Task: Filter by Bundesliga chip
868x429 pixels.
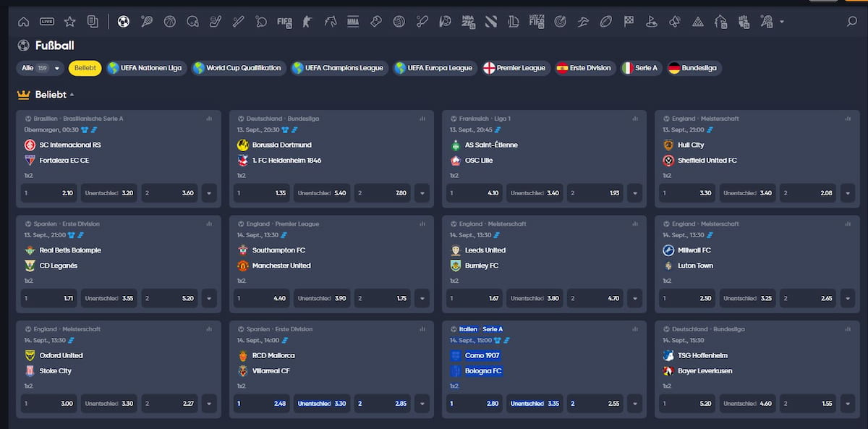Action: point(694,68)
